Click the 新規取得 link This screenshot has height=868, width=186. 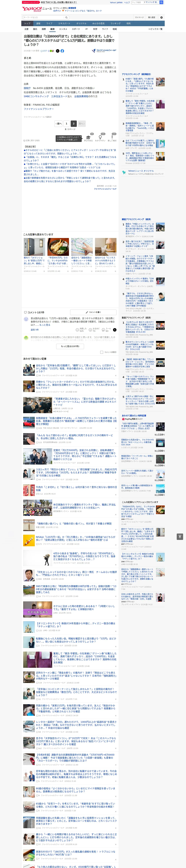(72, 8)
